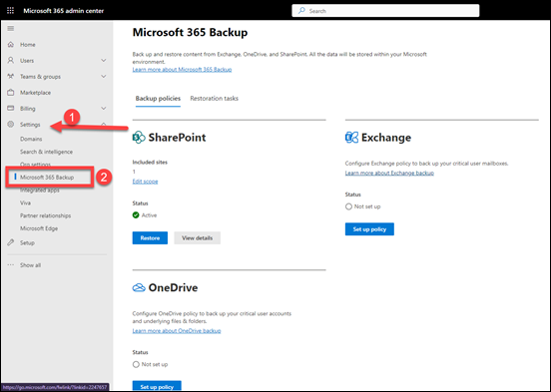Click the Home house icon
This screenshot has width=551, height=392.
pos(11,44)
